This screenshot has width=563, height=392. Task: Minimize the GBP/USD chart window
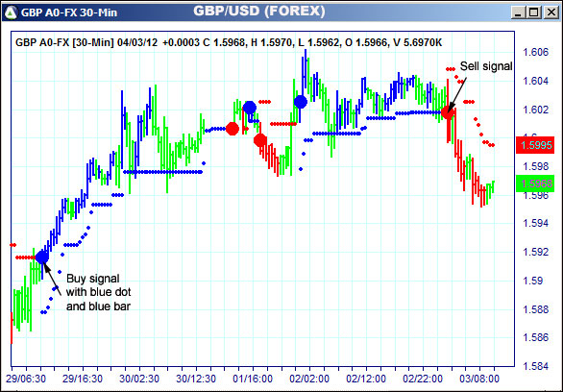[x=518, y=12]
